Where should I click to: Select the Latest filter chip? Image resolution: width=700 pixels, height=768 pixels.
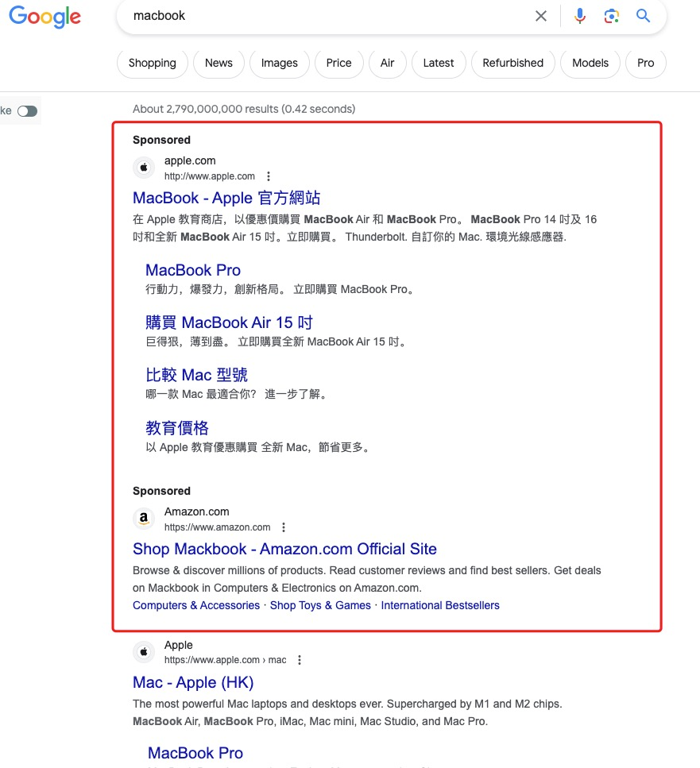tap(439, 64)
